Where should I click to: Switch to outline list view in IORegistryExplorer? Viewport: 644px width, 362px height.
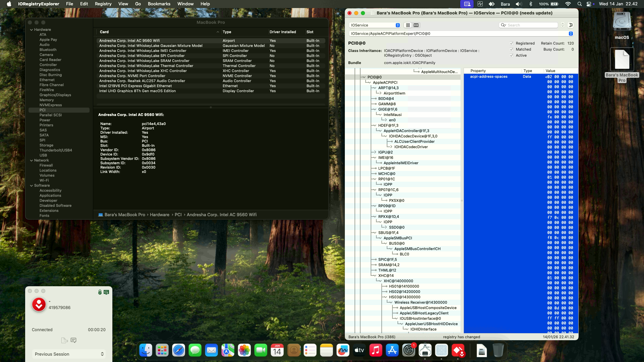click(x=408, y=25)
